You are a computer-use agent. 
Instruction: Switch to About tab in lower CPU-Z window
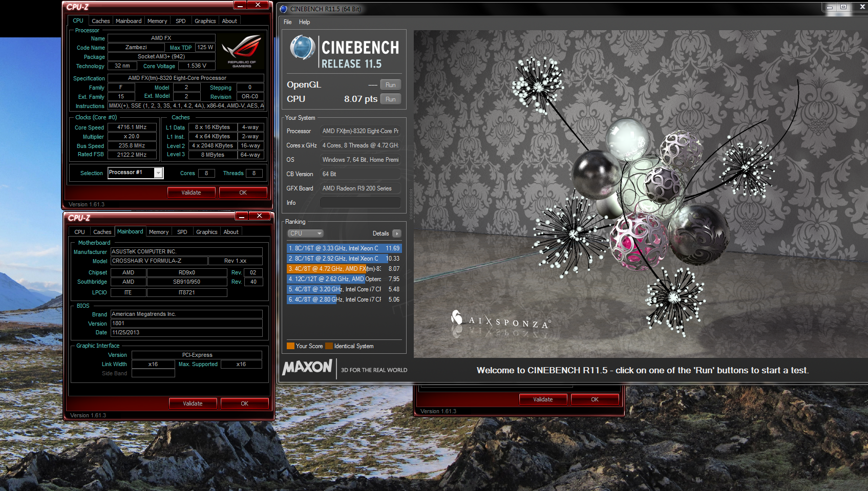point(231,232)
